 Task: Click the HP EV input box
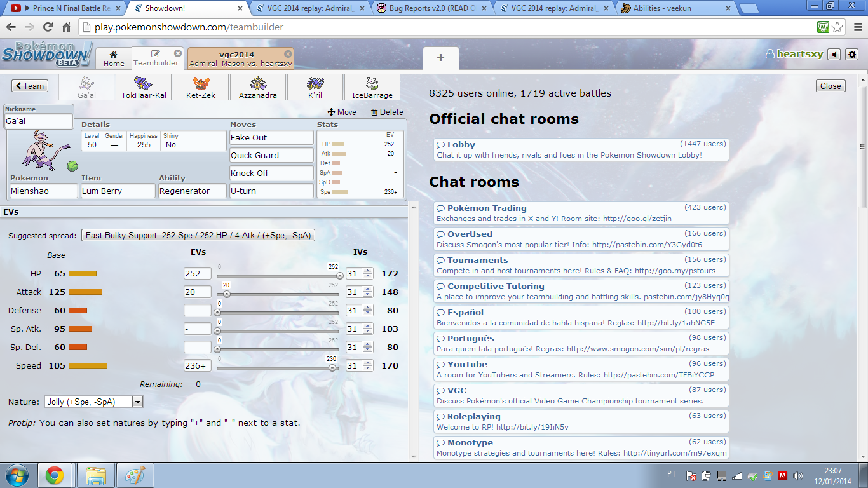click(198, 273)
